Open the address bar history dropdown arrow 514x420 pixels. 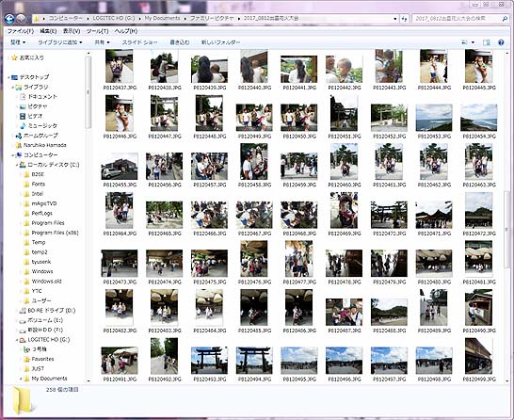tap(395, 19)
